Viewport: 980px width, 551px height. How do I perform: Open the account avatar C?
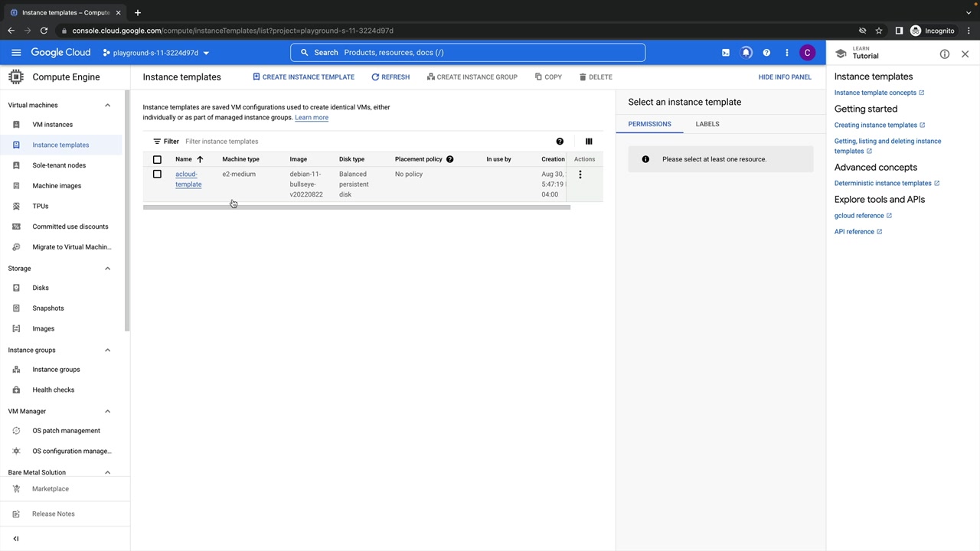[807, 53]
